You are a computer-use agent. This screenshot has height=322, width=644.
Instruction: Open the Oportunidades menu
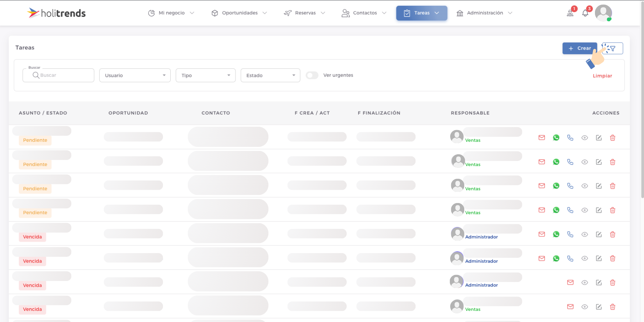tap(239, 13)
